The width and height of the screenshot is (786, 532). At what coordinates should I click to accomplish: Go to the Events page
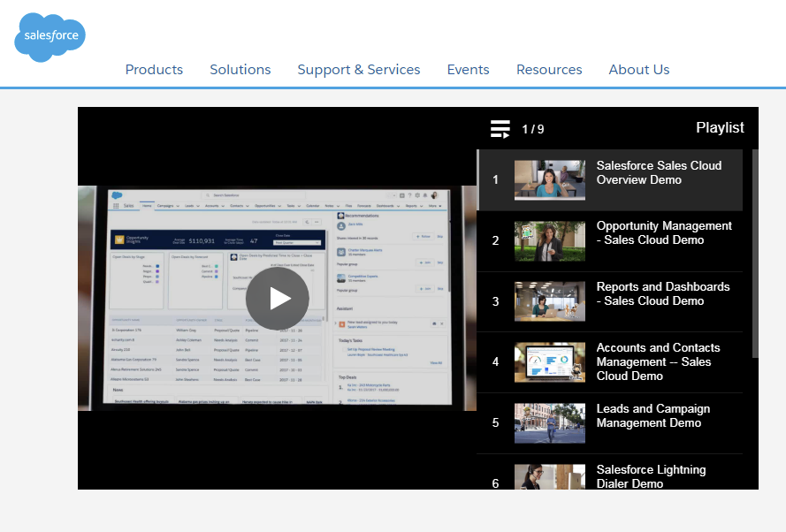tap(468, 70)
